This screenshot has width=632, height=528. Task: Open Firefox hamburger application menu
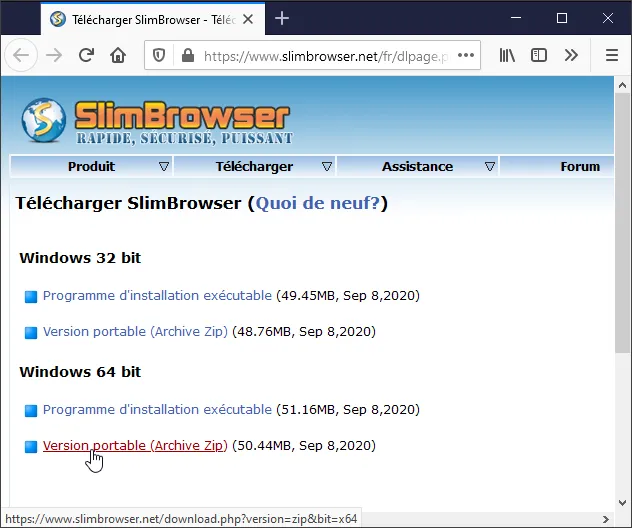[x=612, y=55]
